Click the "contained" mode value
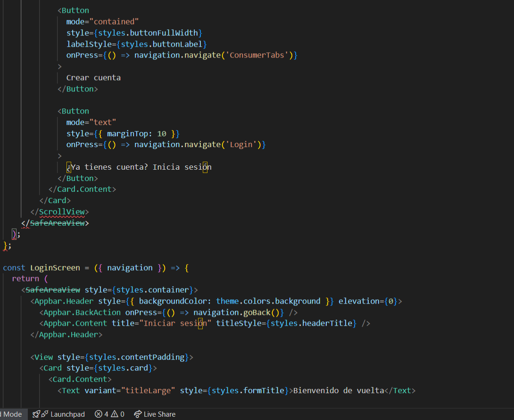This screenshot has height=420, width=514. (x=114, y=22)
